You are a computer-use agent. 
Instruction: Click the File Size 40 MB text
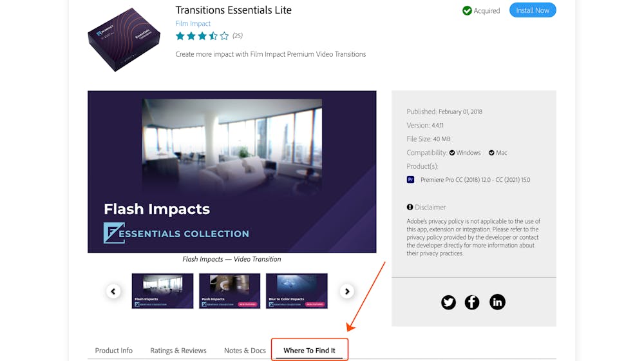coord(428,139)
